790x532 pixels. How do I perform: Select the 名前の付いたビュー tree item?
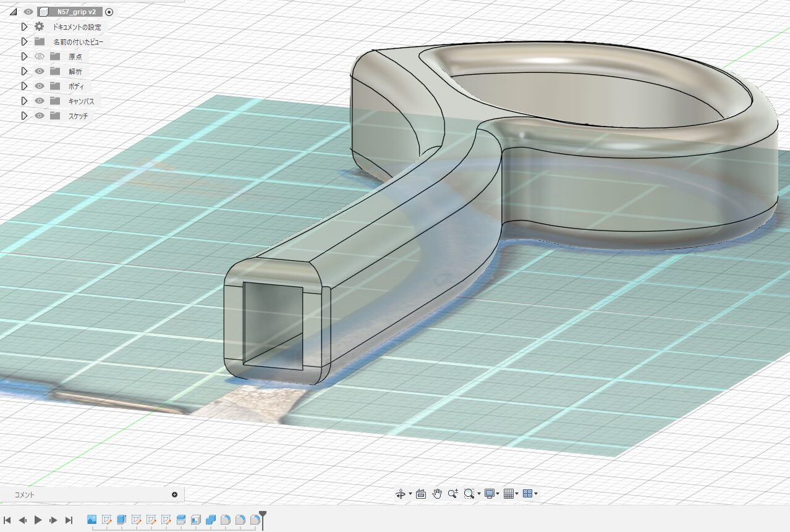(78, 42)
